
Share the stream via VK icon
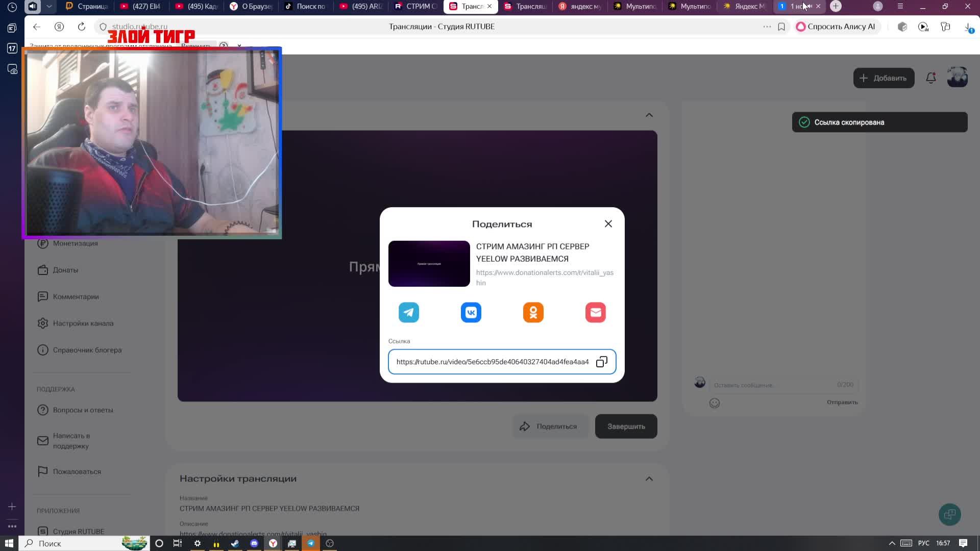coord(471,312)
